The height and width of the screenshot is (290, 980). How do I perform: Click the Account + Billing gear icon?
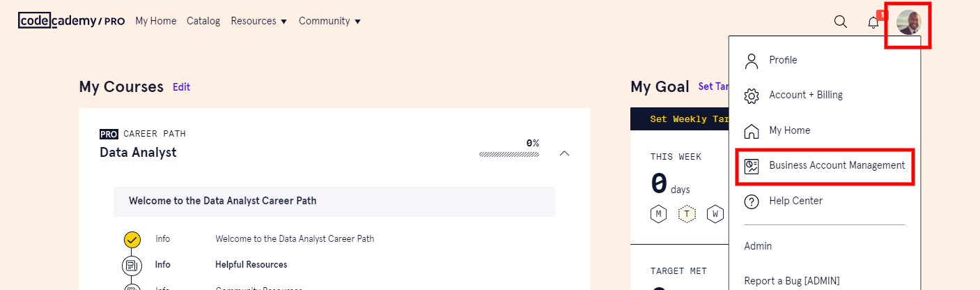coord(752,96)
